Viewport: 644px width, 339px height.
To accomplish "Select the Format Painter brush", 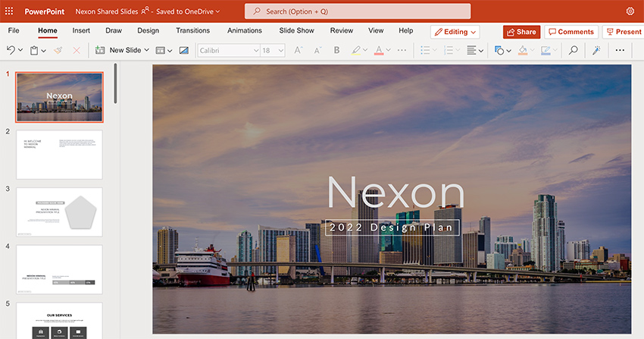I will pyautogui.click(x=58, y=50).
